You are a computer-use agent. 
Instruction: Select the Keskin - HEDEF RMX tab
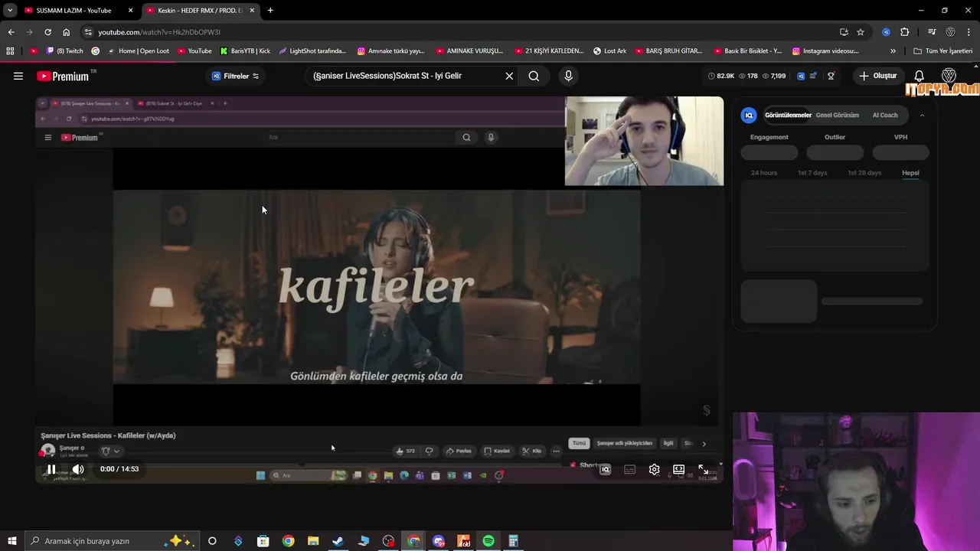199,11
